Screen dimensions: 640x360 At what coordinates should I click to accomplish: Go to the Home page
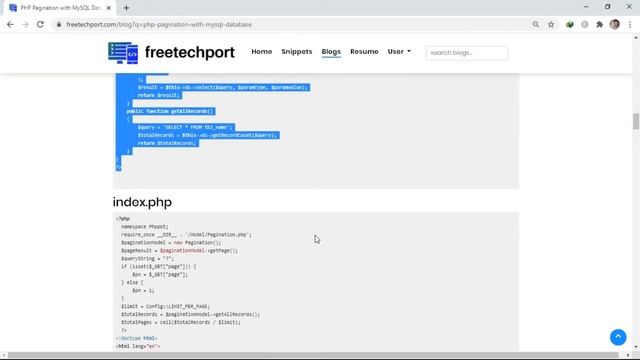[x=262, y=52]
